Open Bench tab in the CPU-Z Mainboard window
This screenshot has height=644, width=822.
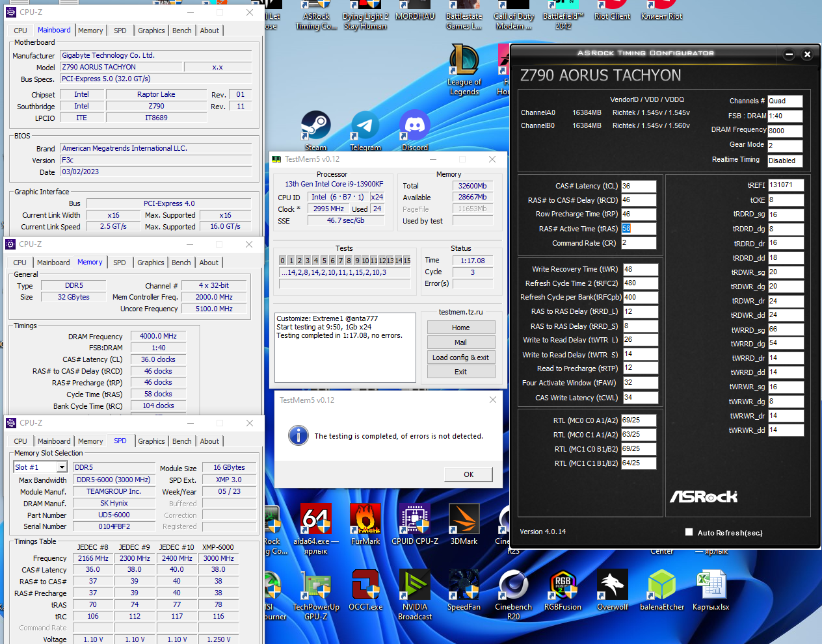[182, 31]
